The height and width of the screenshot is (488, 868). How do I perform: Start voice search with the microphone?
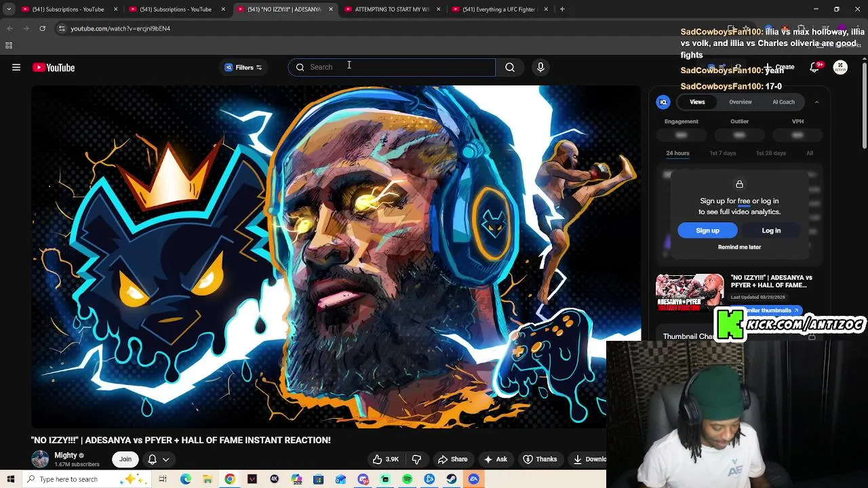540,67
